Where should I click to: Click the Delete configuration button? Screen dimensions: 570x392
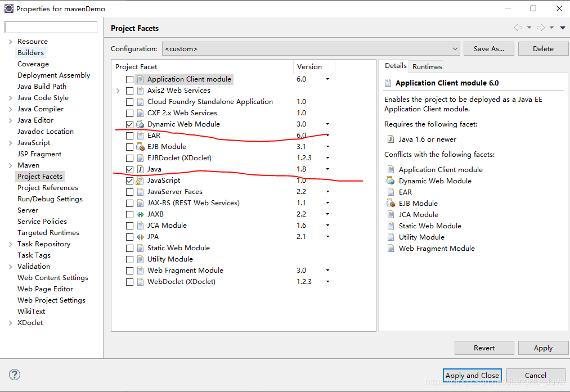pos(543,49)
